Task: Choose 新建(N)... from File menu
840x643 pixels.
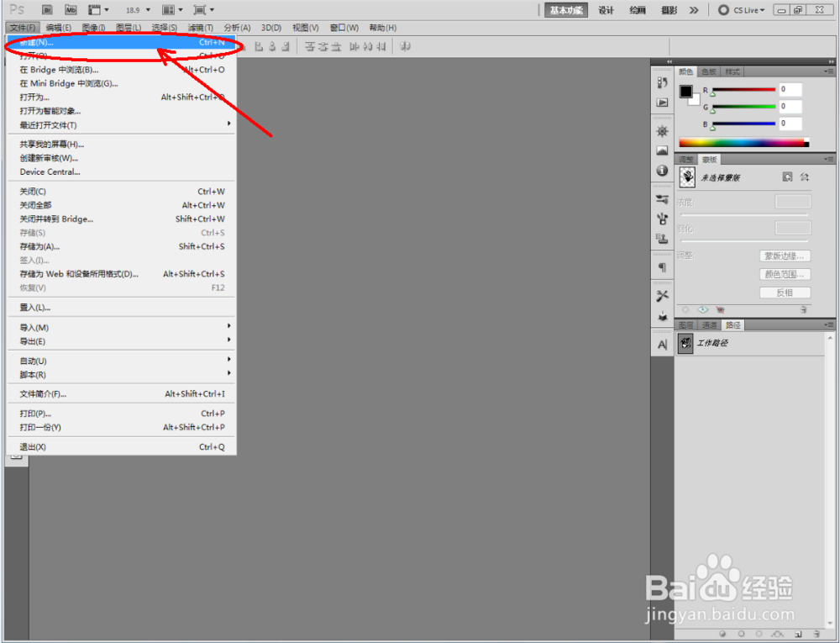Action: coord(122,42)
